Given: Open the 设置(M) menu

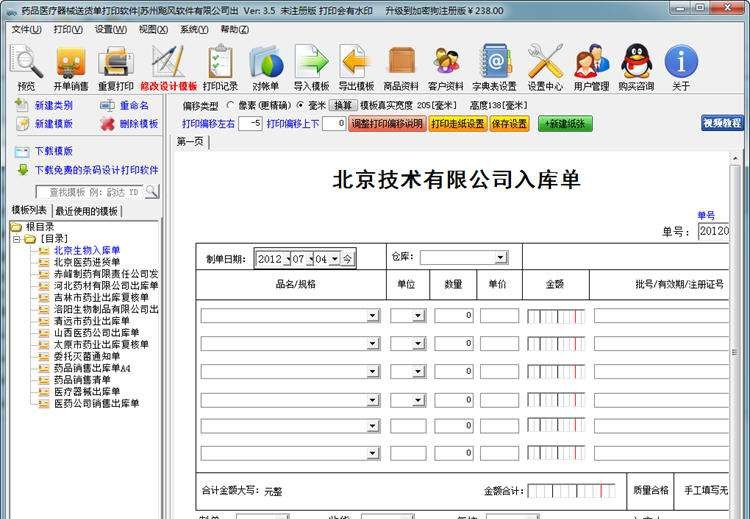Looking at the screenshot, I should pyautogui.click(x=110, y=29).
